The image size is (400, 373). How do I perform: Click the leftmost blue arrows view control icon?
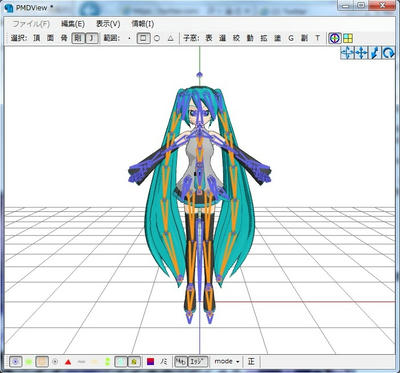tap(347, 53)
